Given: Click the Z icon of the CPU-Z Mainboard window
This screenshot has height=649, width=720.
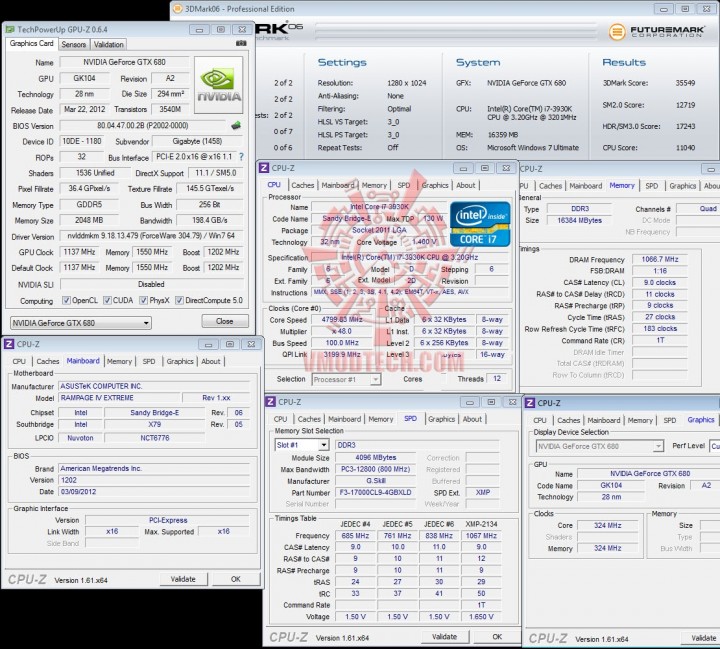Looking at the screenshot, I should point(9,344).
